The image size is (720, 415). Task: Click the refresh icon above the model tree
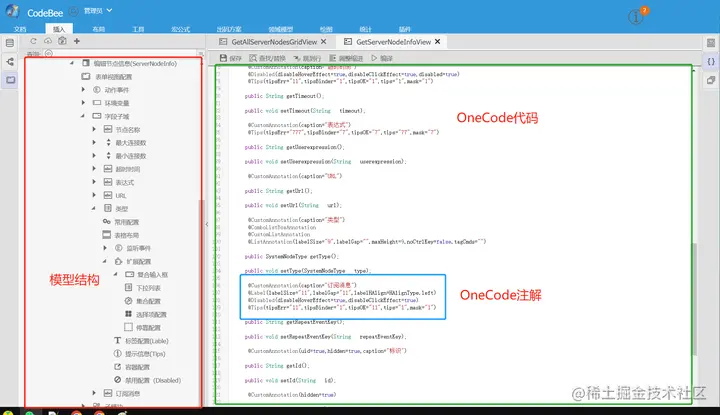(33, 41)
